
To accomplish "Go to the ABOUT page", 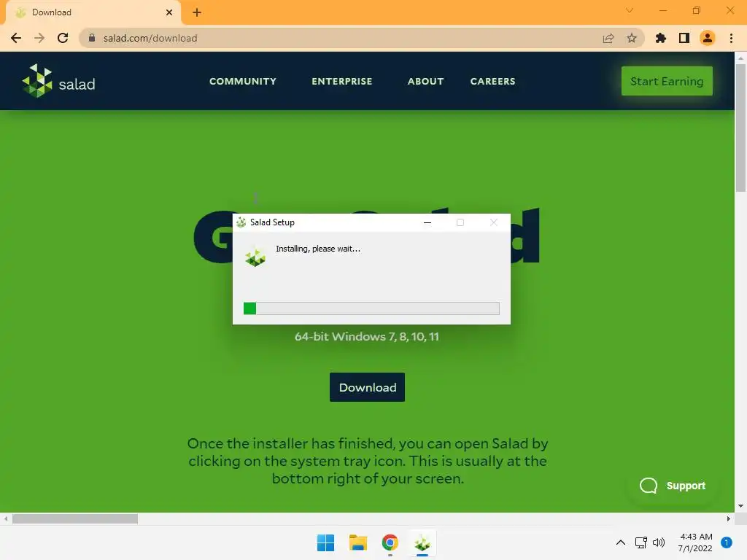I will click(x=425, y=82).
